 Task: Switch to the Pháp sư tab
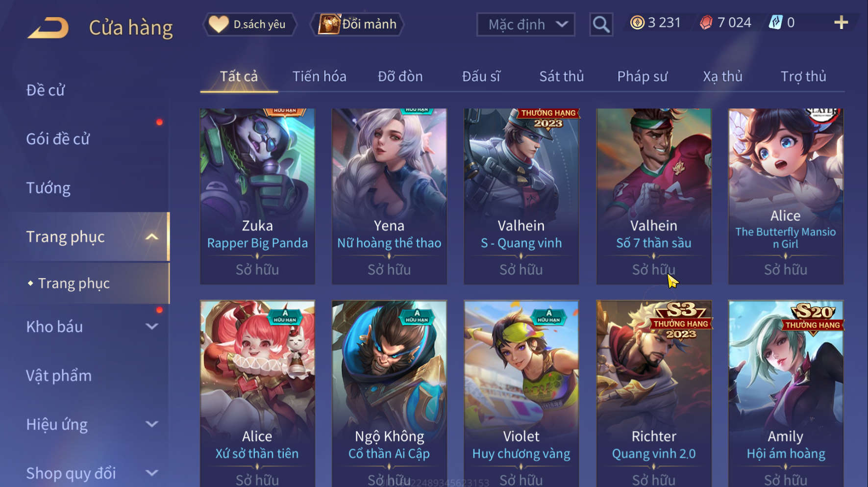[x=642, y=77]
